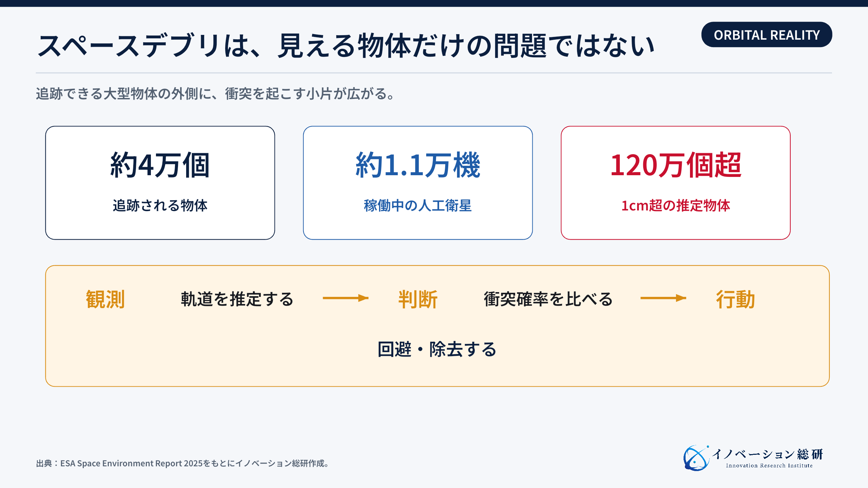868x488 pixels.
Task: Click the 追跡される物体 caption
Action: 160,206
